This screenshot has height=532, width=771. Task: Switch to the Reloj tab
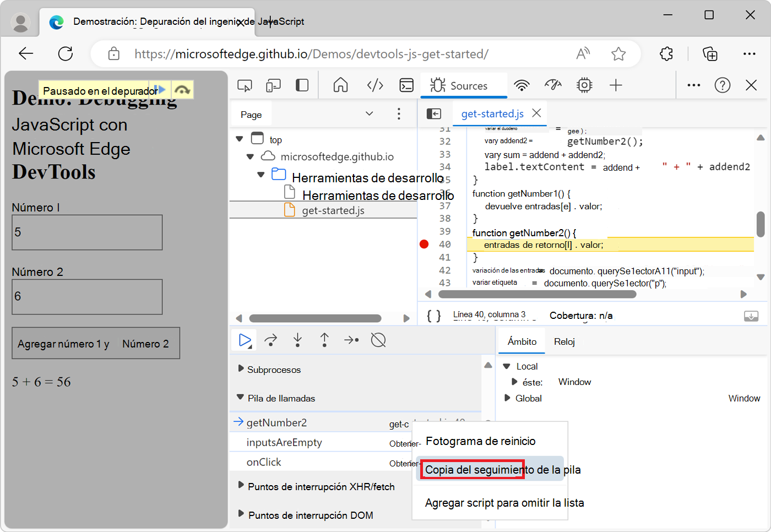point(564,341)
